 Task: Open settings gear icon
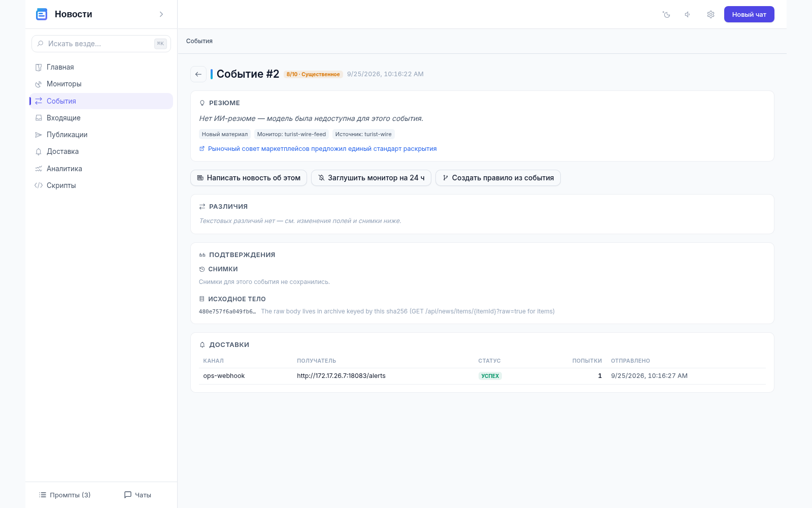pos(710,15)
